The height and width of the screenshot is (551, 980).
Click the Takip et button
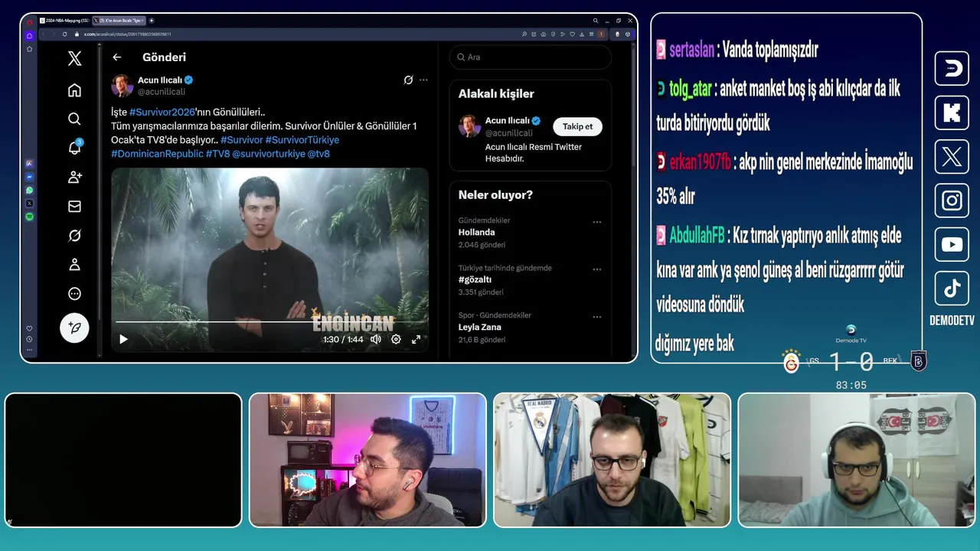(577, 126)
